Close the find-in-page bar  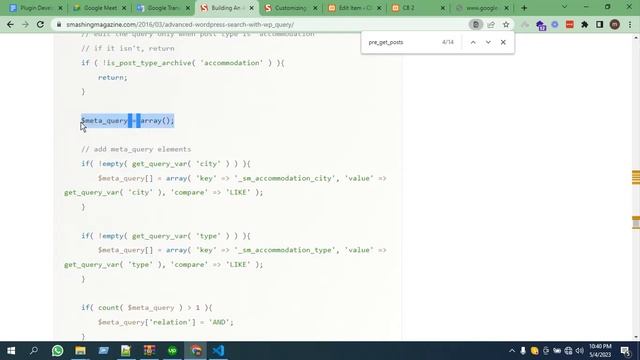[x=503, y=42]
